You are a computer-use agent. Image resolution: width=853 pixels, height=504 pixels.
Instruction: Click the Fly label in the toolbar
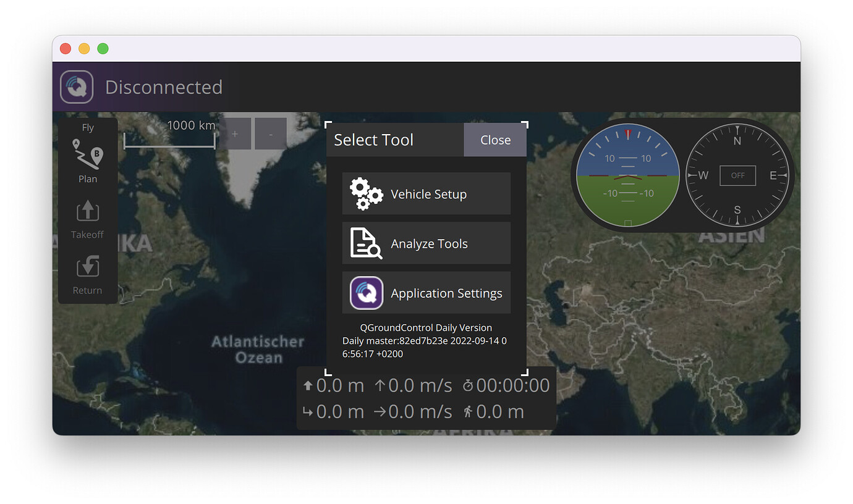tap(88, 128)
